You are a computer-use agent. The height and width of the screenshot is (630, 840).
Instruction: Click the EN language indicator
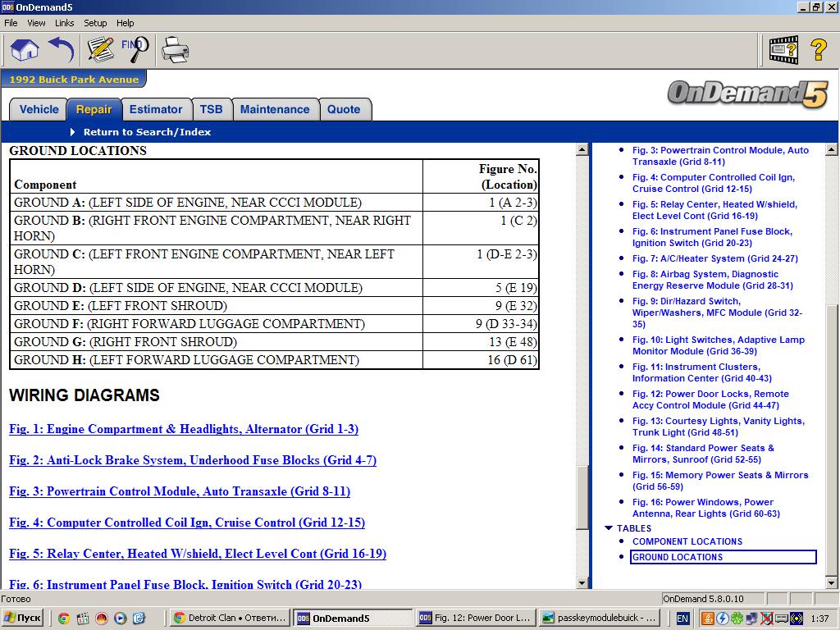pos(682,619)
